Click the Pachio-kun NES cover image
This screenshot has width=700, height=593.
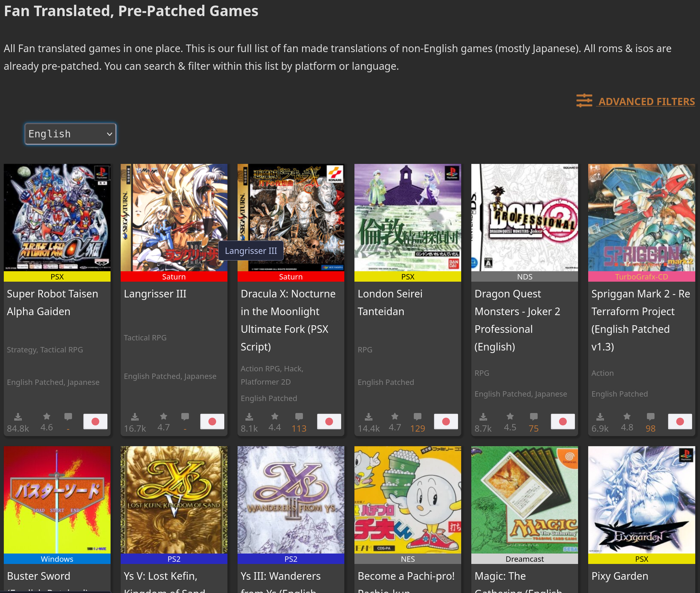click(x=408, y=500)
